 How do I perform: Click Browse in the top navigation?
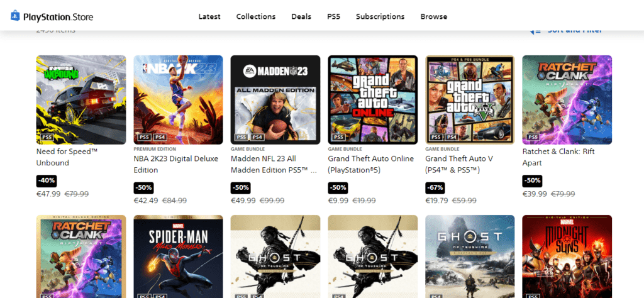(x=434, y=16)
